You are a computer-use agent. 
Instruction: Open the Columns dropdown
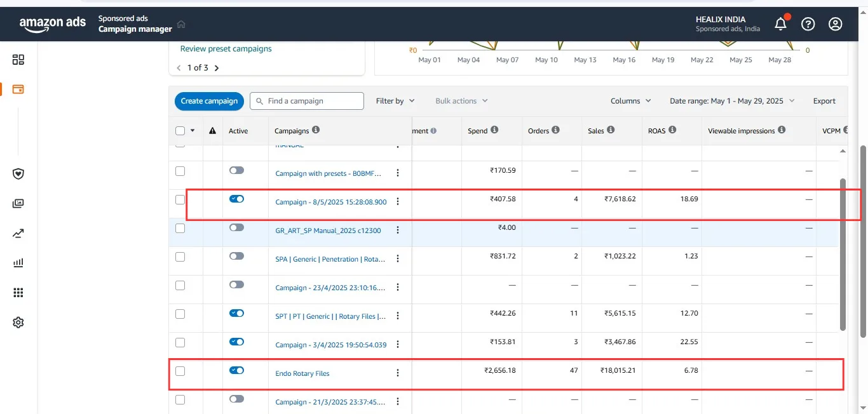click(631, 101)
